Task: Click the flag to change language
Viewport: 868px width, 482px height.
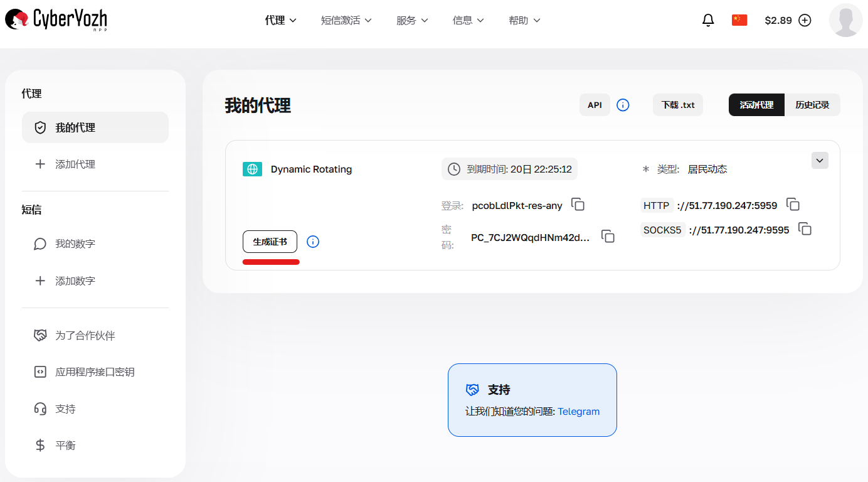Action: coord(739,19)
